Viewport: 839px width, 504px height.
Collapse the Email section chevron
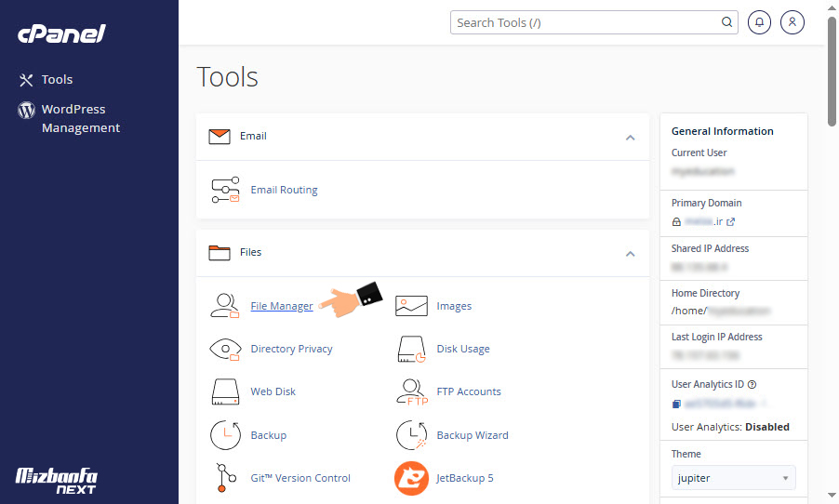click(x=630, y=137)
